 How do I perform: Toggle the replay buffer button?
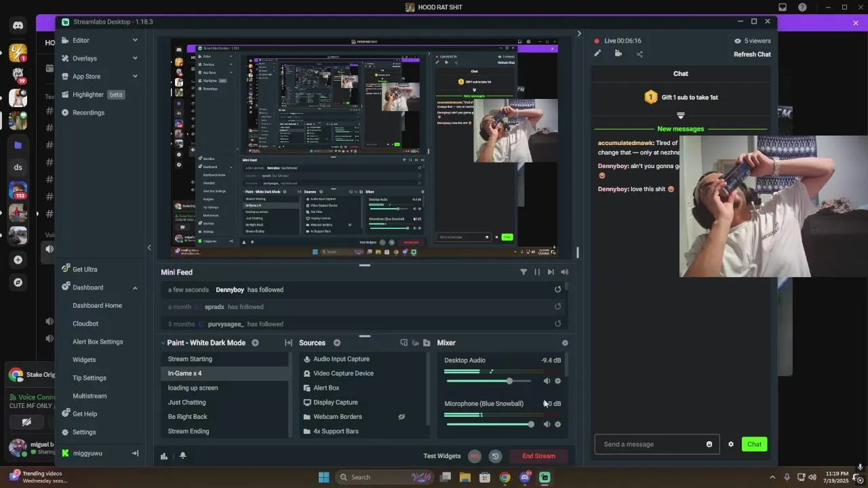[495, 456]
